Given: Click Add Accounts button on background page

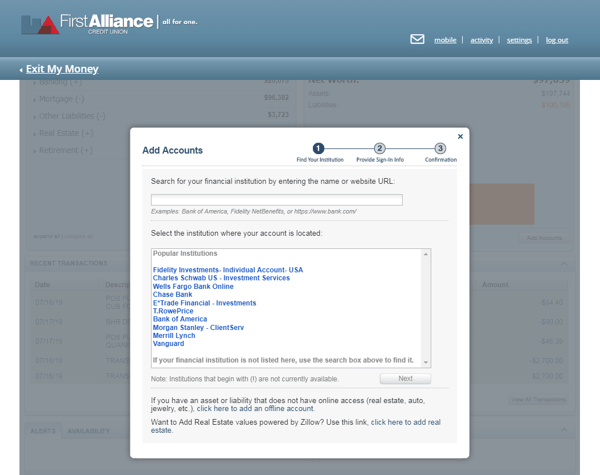Looking at the screenshot, I should (544, 238).
